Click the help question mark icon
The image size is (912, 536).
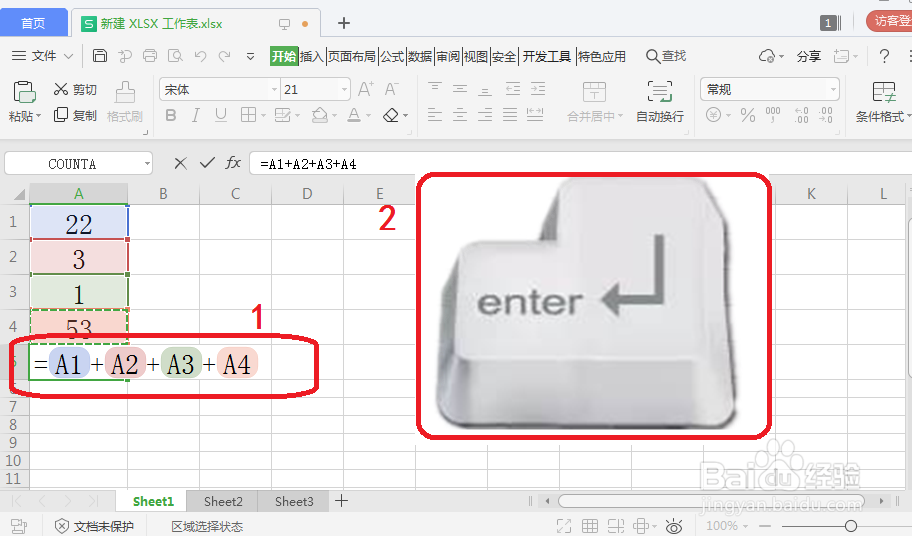tap(884, 56)
